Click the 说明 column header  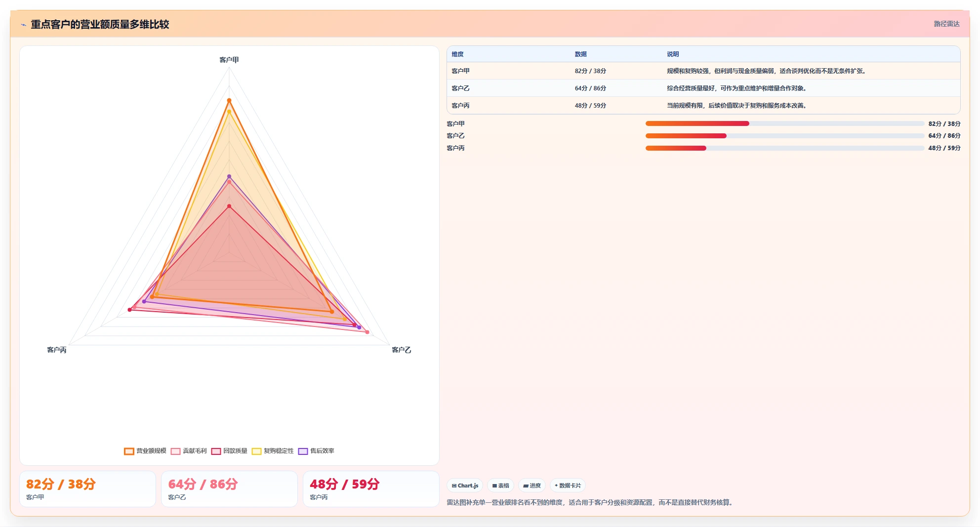click(673, 54)
